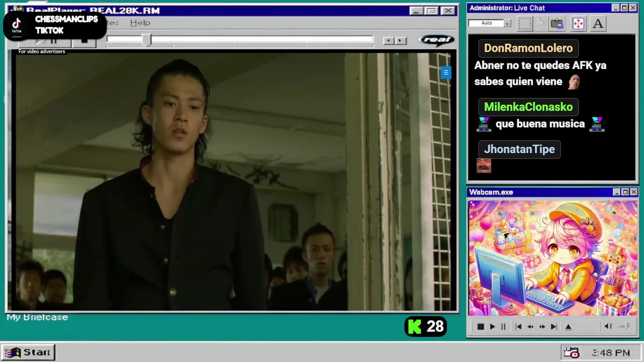The height and width of the screenshot is (362, 644).
Task: Click the My Briefcase desktop label
Action: click(x=37, y=317)
